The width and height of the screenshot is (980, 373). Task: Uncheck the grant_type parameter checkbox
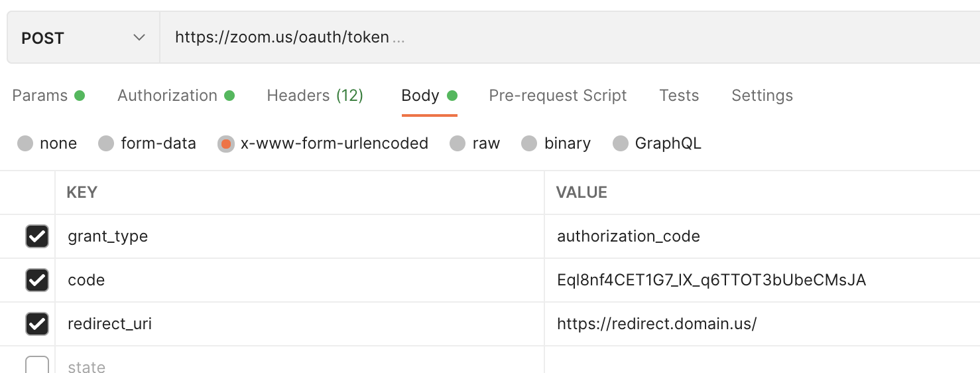pos(37,236)
